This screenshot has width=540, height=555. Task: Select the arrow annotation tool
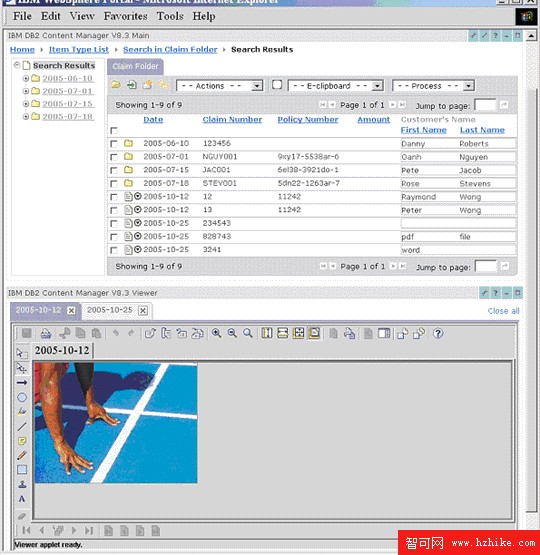(22, 383)
